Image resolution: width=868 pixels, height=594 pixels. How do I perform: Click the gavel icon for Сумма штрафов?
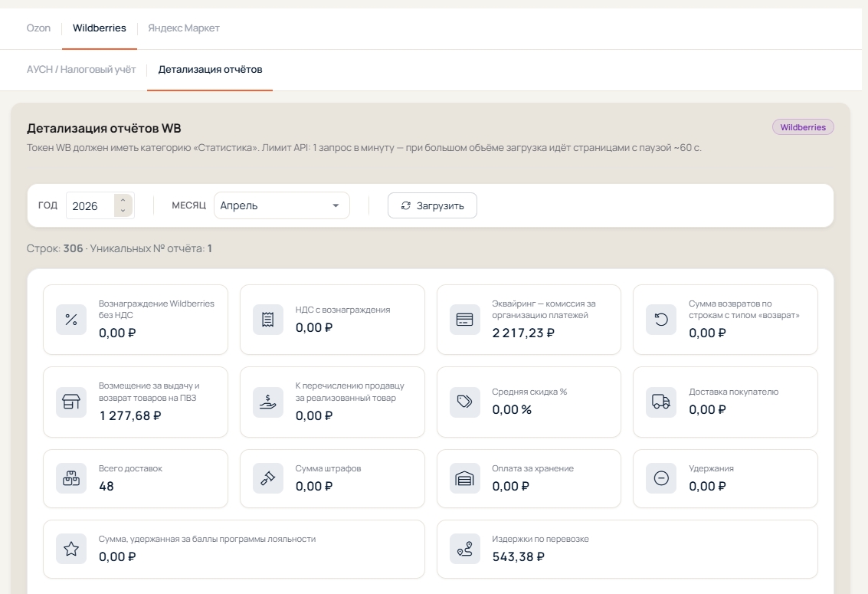[x=268, y=478]
